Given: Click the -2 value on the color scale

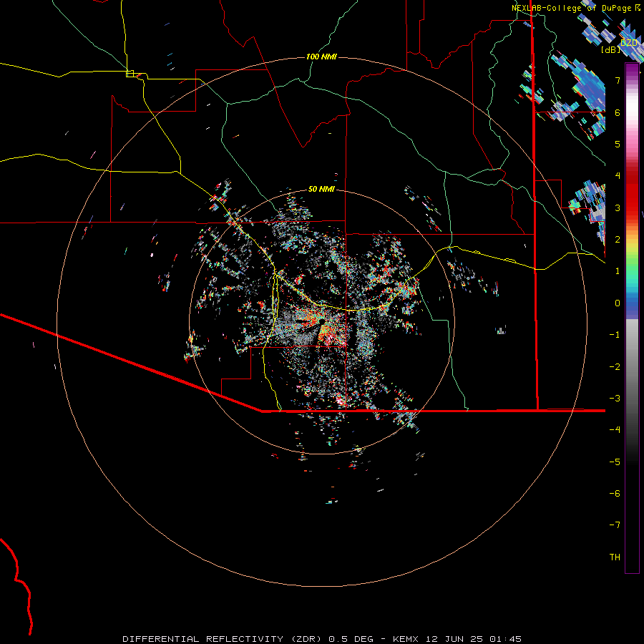Looking at the screenshot, I should point(615,367).
